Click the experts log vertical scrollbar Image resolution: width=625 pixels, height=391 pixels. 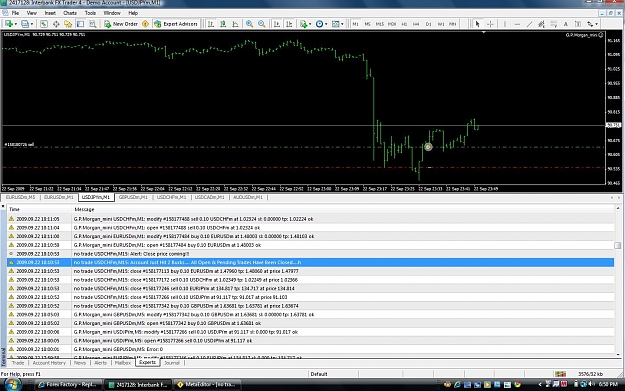pos(617,279)
